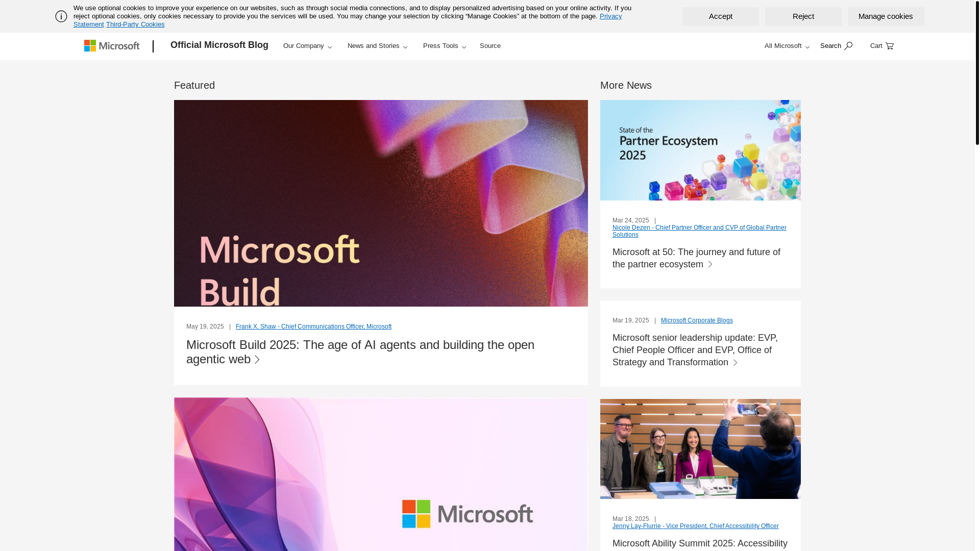Click the Mar 19, 2025 date
The image size is (980, 551).
(x=631, y=320)
